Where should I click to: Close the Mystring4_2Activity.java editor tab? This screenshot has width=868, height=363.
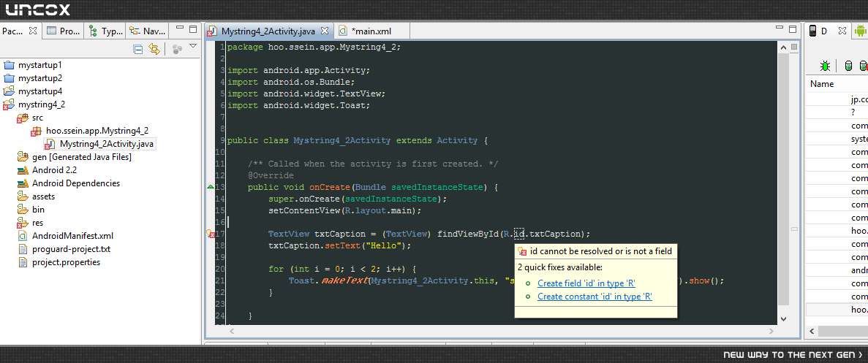point(325,31)
